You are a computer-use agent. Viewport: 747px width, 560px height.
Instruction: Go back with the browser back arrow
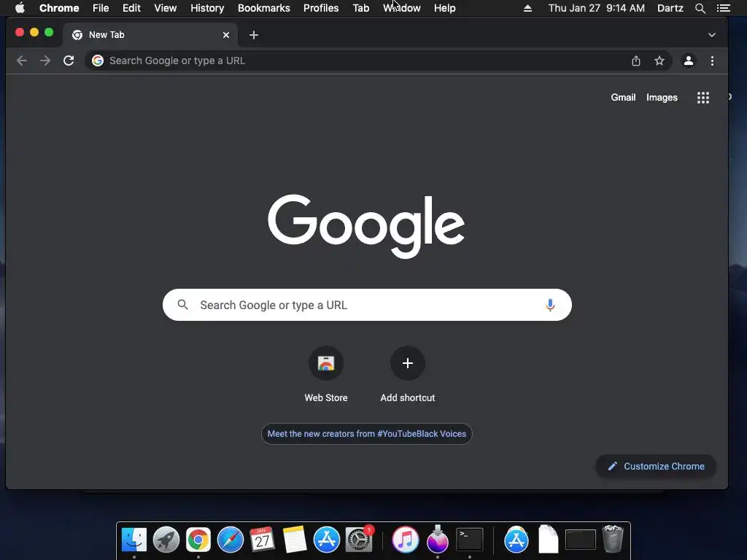(x=21, y=61)
